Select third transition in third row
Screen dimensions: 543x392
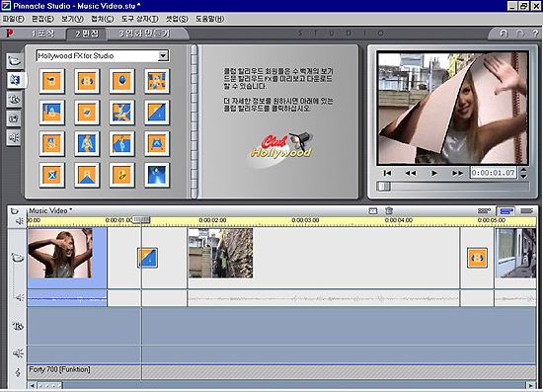point(121,143)
